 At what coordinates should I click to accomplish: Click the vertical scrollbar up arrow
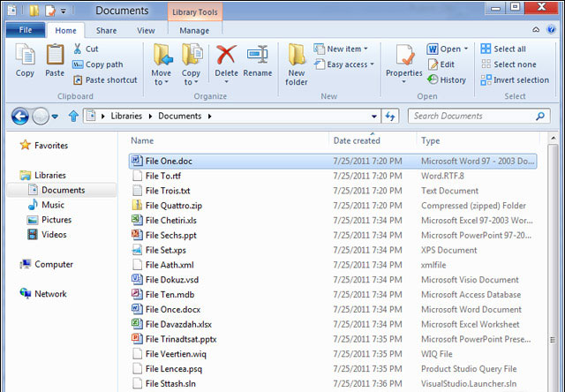[554, 139]
